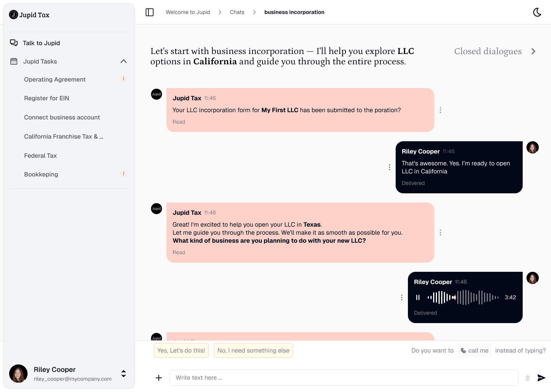
Task: Toggle the sidebar panel icon
Action: (150, 12)
